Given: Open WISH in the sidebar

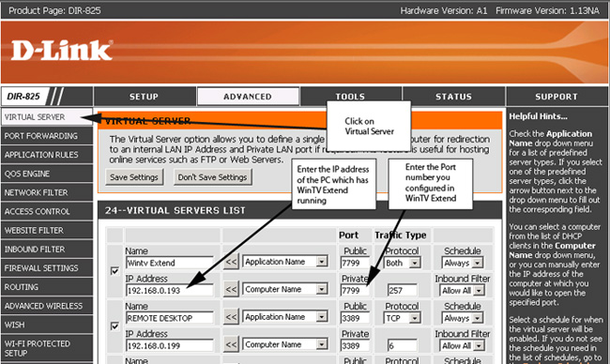Looking at the screenshot, I should tap(47, 325).
